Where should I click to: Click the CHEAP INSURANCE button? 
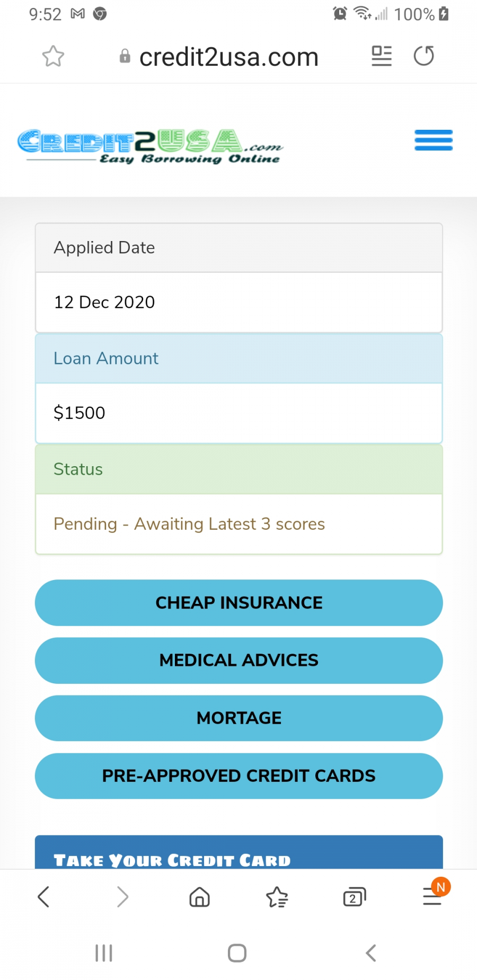pos(238,603)
